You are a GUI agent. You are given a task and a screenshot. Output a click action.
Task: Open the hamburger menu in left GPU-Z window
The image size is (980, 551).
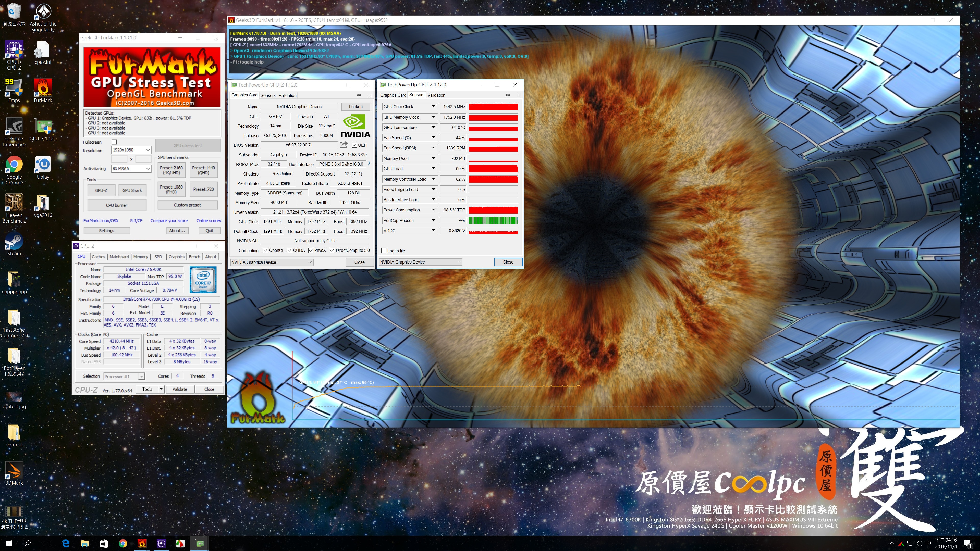pos(369,95)
